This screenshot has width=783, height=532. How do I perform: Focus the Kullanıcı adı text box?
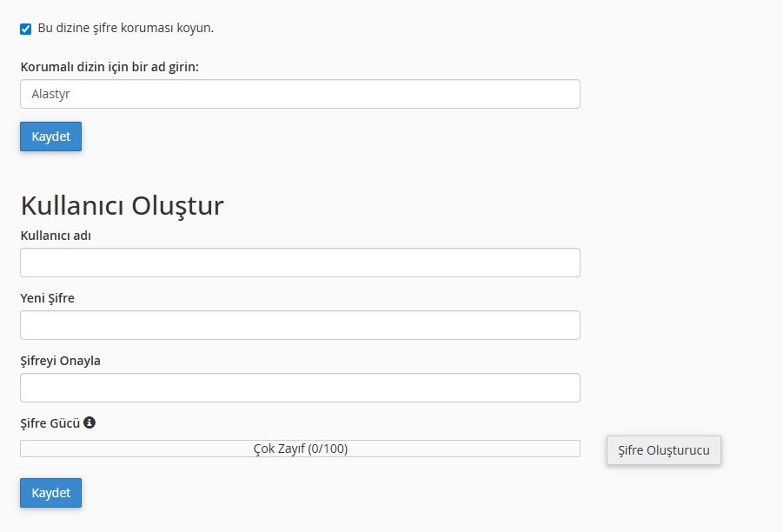point(300,263)
